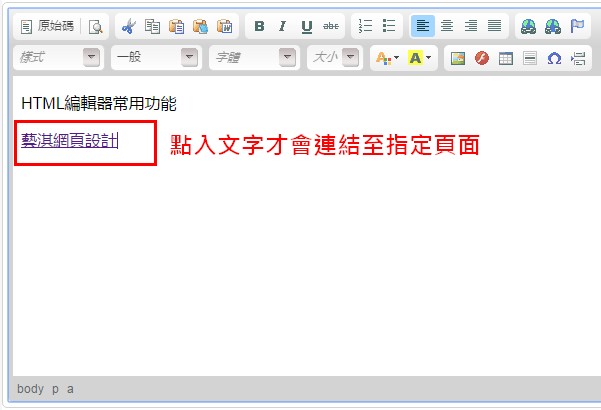Insert horizontal line icon
Image resolution: width=601 pixels, height=410 pixels.
pos(530,58)
